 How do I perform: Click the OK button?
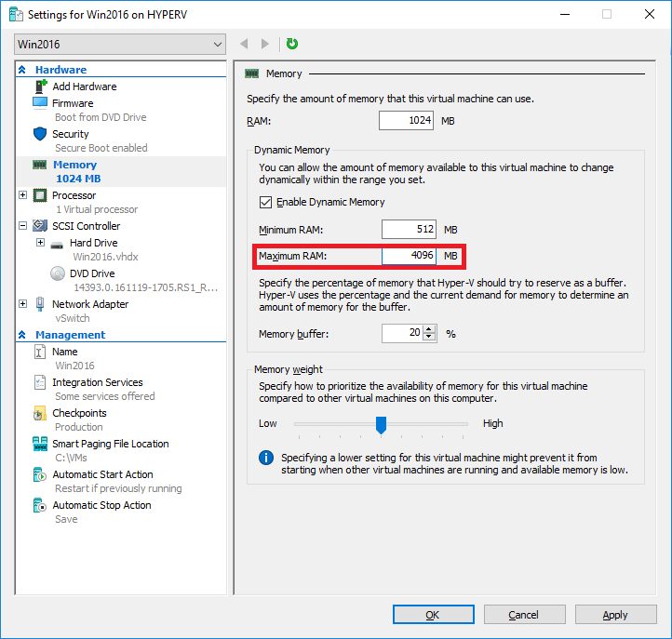pyautogui.click(x=434, y=615)
